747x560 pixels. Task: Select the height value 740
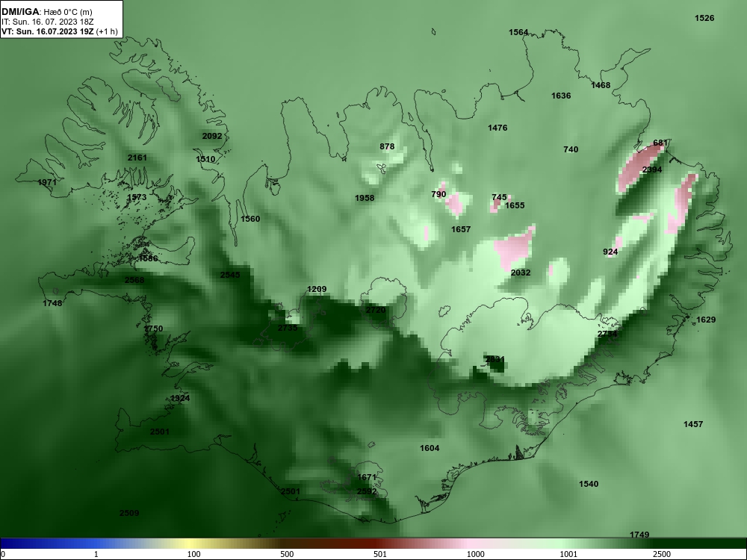571,149
